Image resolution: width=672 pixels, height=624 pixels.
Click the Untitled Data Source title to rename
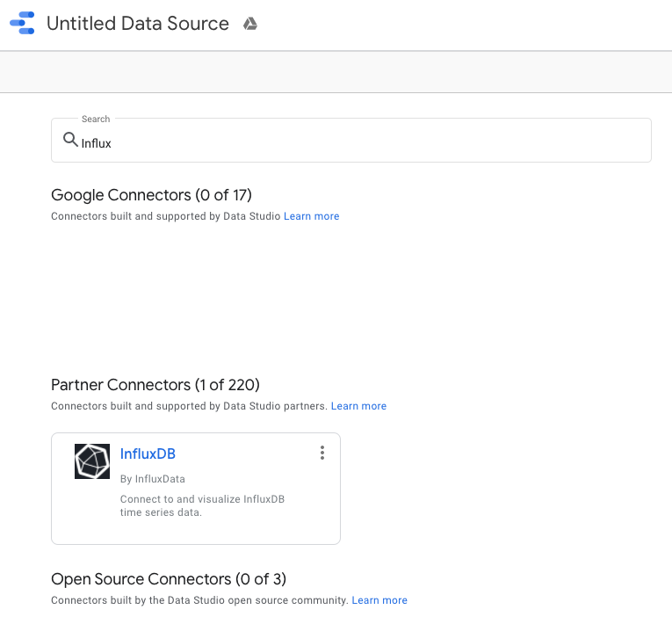pos(138,23)
